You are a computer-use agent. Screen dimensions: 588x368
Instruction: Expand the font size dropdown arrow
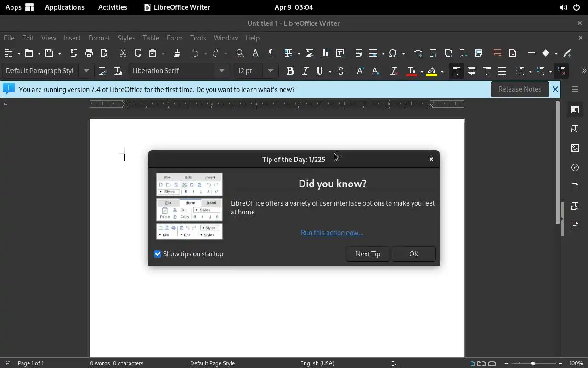pyautogui.click(x=271, y=71)
